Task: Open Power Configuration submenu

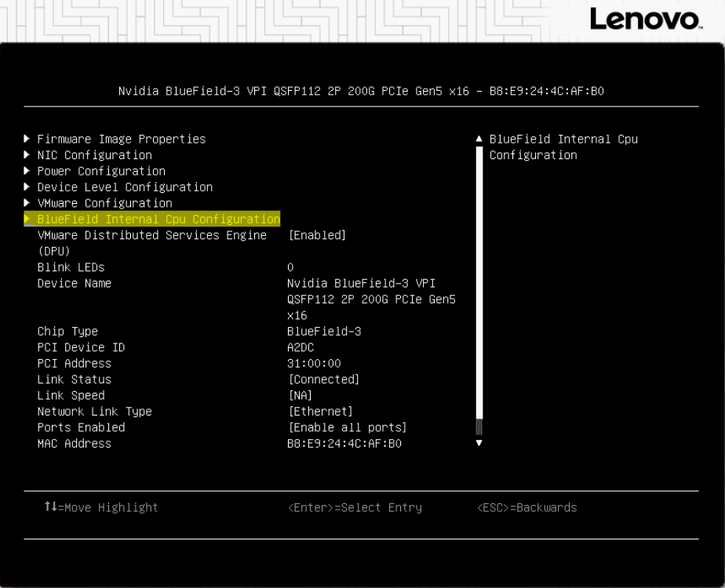Action: click(x=101, y=172)
